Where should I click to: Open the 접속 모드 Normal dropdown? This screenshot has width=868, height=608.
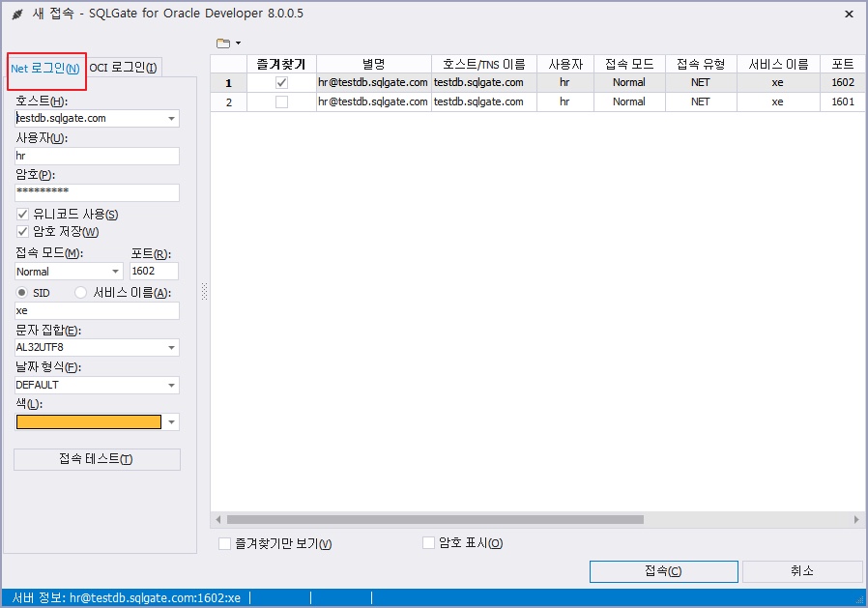pos(115,272)
